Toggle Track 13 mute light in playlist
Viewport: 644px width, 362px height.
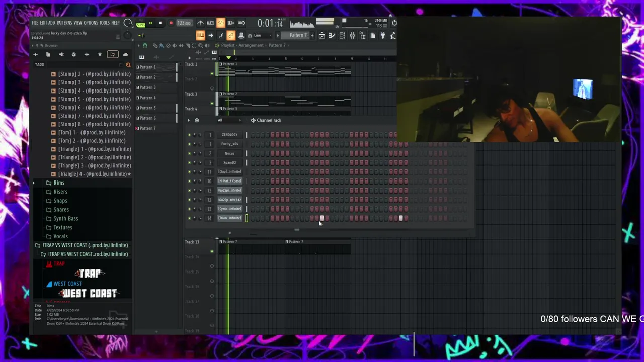tap(212, 251)
